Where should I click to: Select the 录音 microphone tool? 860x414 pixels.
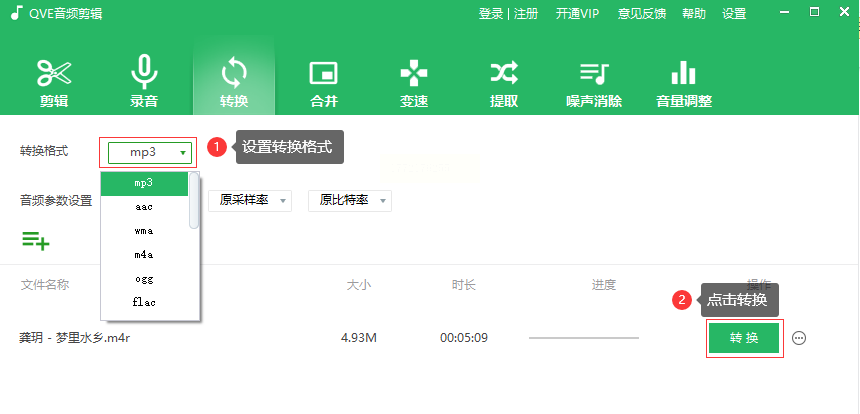pos(144,84)
